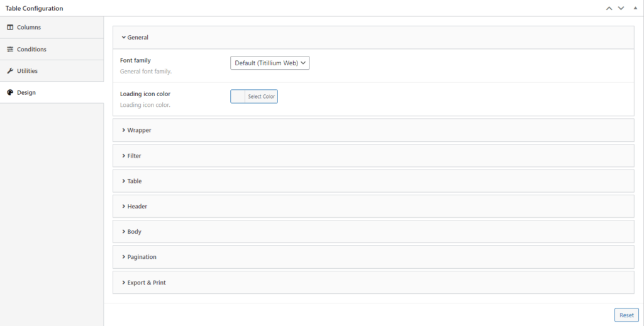The image size is (644, 326).
Task: Expand the Wrapper section
Action: (139, 131)
